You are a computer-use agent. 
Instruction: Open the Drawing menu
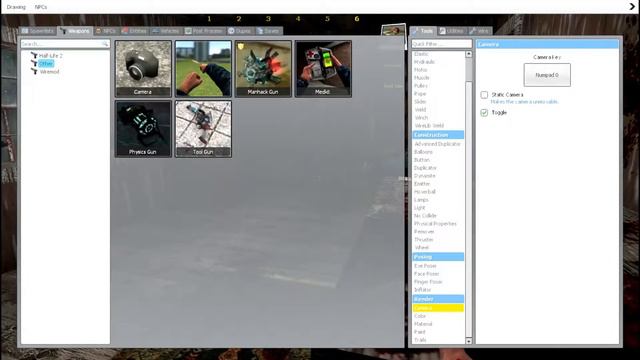pyautogui.click(x=16, y=7)
